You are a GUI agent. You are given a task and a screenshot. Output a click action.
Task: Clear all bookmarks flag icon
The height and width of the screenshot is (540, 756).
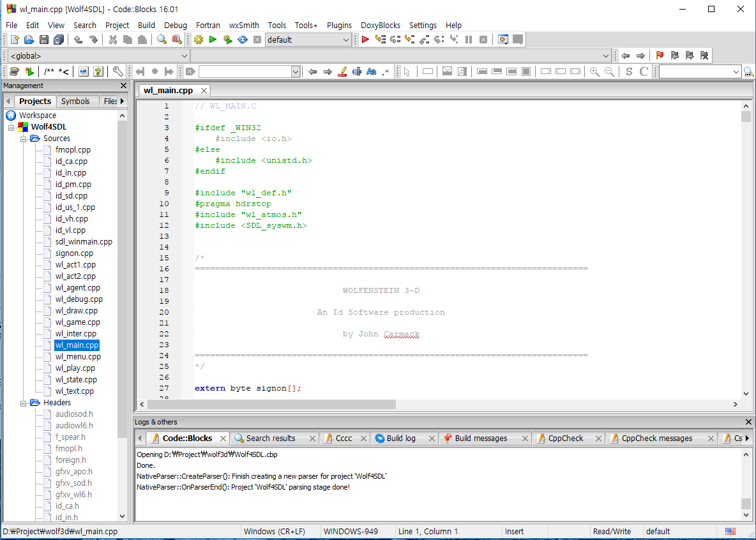(704, 56)
